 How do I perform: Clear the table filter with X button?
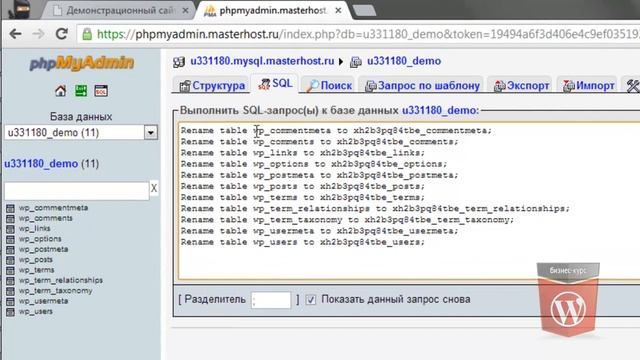pyautogui.click(x=154, y=189)
